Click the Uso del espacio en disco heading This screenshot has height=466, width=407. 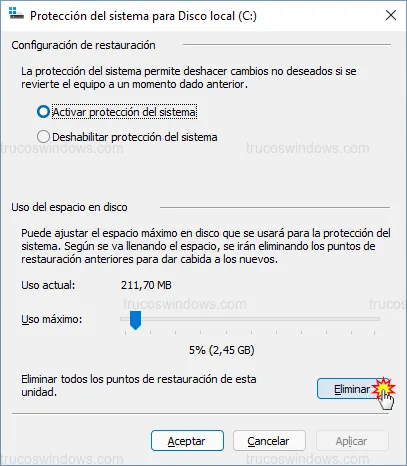[x=69, y=207]
